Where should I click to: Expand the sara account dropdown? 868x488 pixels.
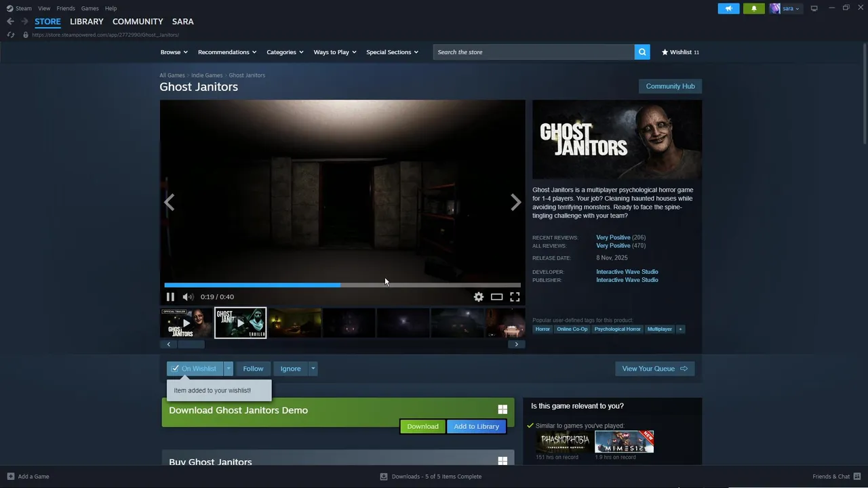[791, 8]
